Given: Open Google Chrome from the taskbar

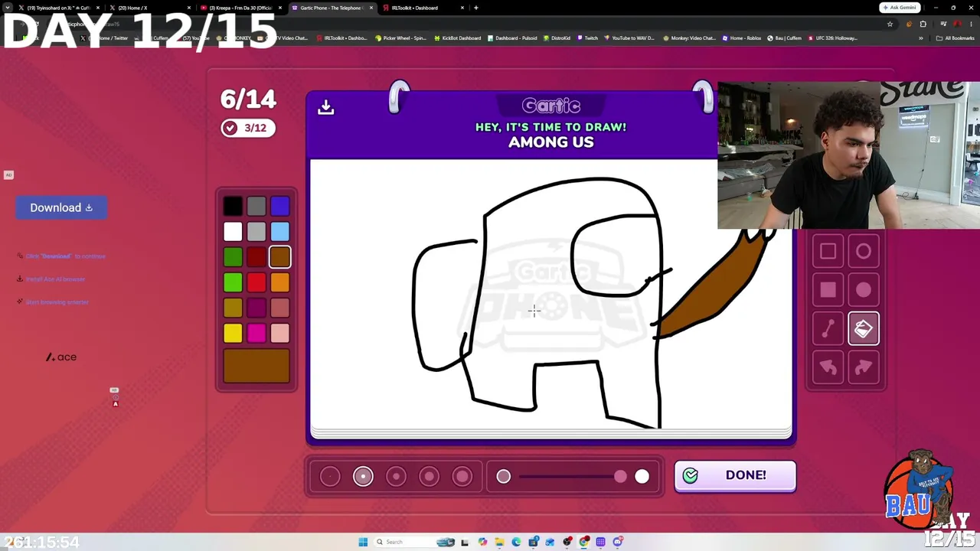Looking at the screenshot, I should [x=584, y=542].
